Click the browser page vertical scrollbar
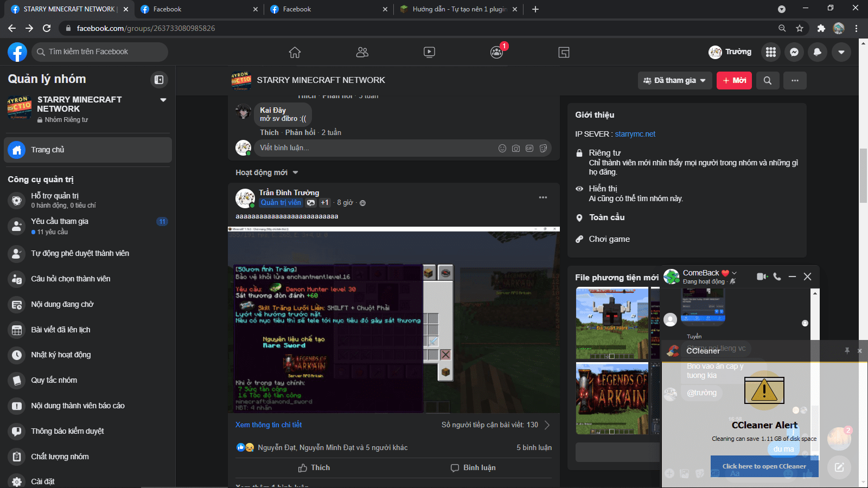 pos(863,174)
